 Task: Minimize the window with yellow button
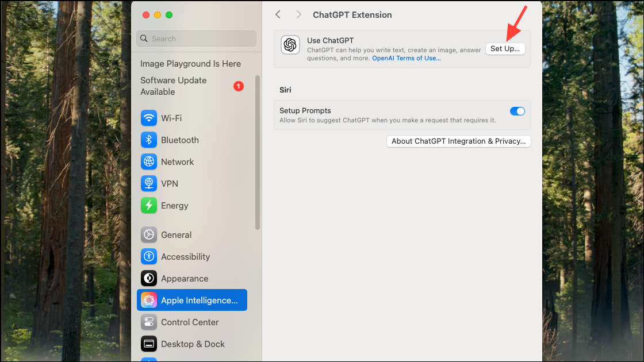(158, 15)
